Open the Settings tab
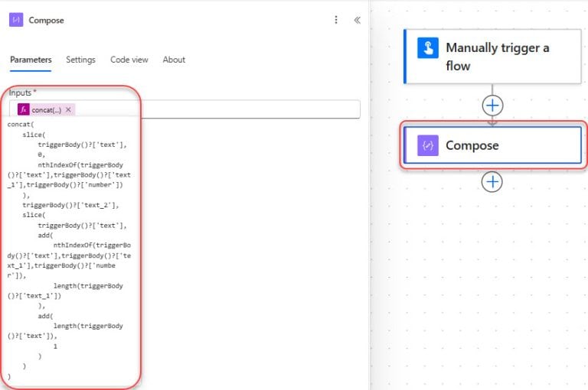Image resolution: width=588 pixels, height=390 pixels. pyautogui.click(x=80, y=60)
